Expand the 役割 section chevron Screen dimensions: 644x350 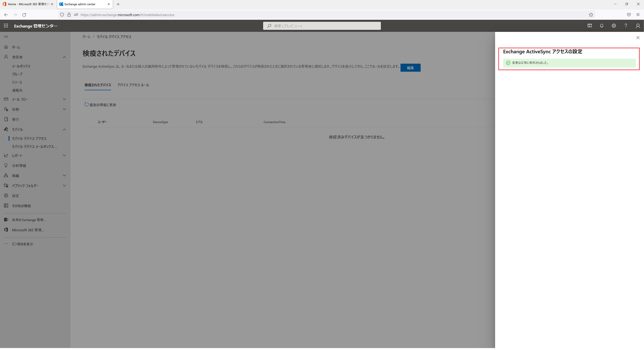click(x=64, y=109)
